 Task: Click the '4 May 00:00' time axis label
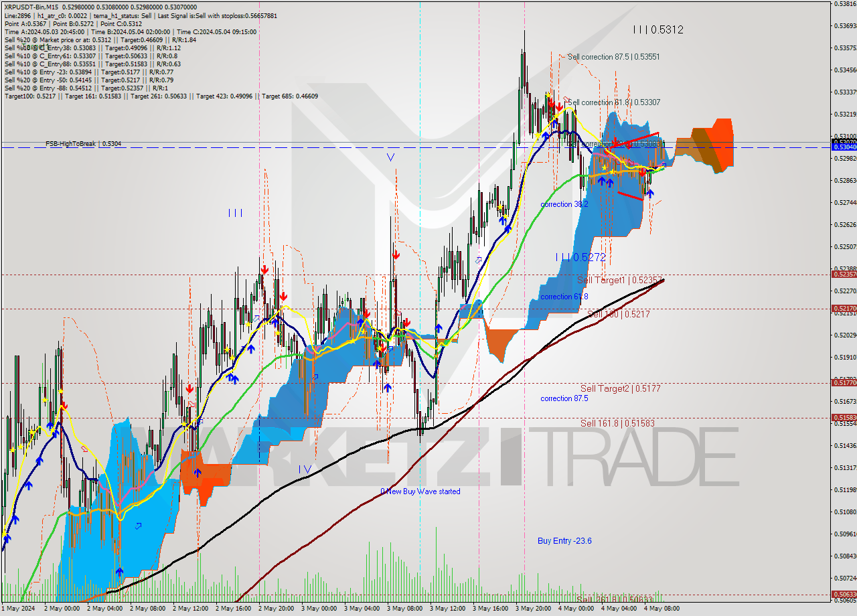click(x=576, y=609)
